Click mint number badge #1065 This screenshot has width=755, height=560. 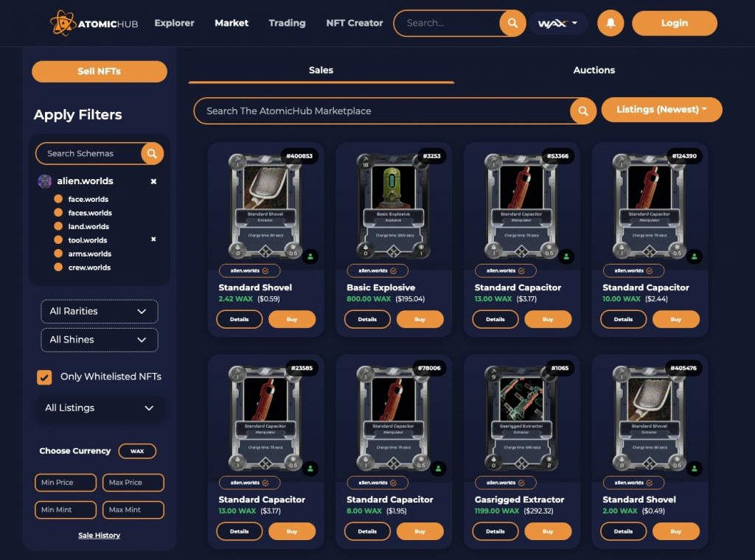coord(560,368)
